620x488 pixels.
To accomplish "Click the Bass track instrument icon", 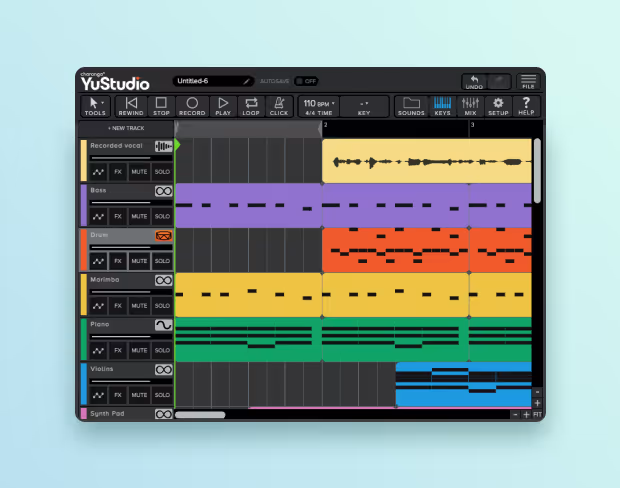I will [x=163, y=191].
